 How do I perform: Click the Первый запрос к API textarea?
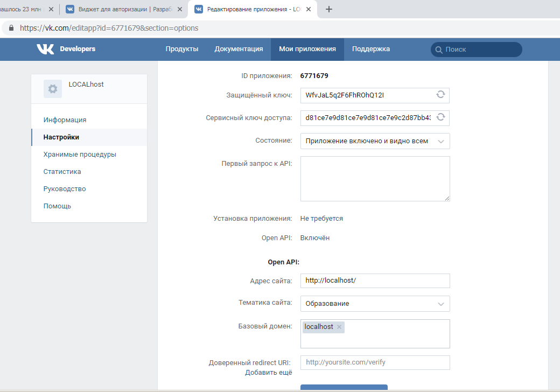[375, 179]
